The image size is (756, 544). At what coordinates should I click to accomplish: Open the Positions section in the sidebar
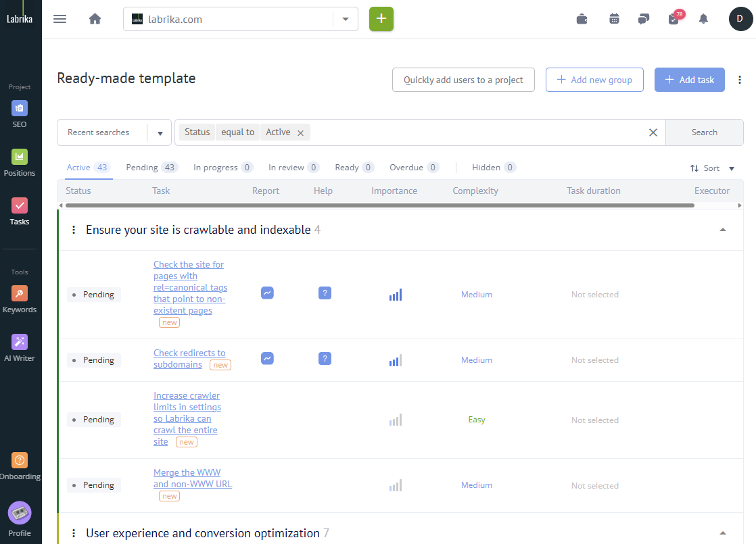click(x=20, y=163)
